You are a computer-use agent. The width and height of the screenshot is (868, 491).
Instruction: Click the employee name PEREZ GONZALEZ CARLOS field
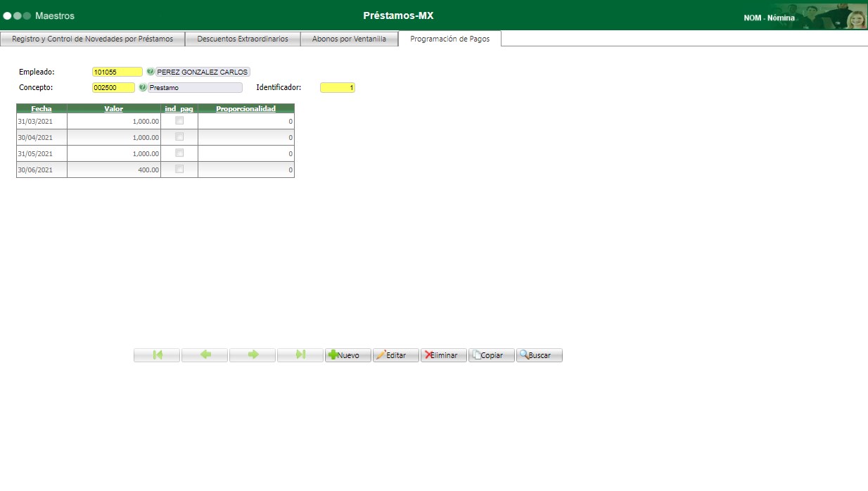pyautogui.click(x=203, y=72)
